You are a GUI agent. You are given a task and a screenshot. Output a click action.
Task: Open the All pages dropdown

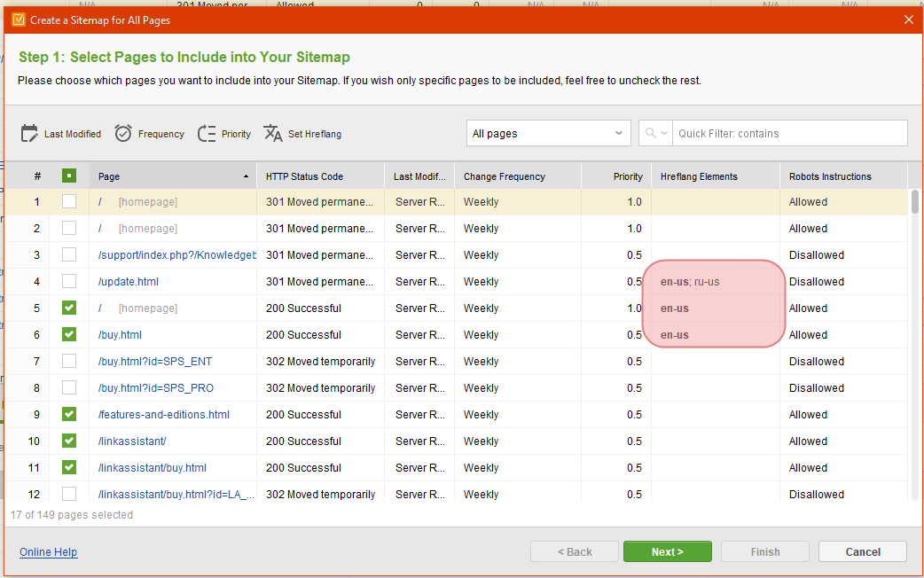click(x=548, y=133)
